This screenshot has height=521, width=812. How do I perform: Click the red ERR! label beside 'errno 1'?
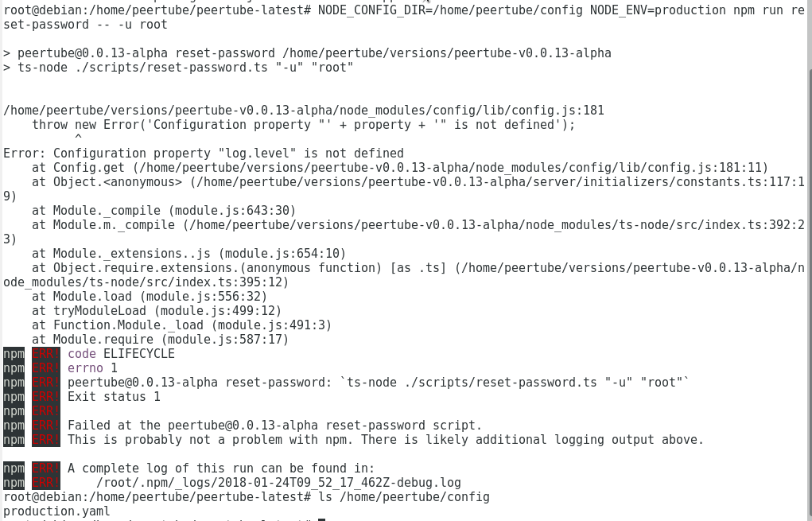[45, 368]
